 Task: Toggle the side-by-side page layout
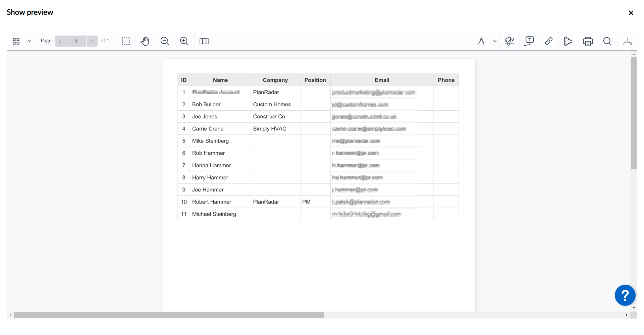tap(204, 41)
